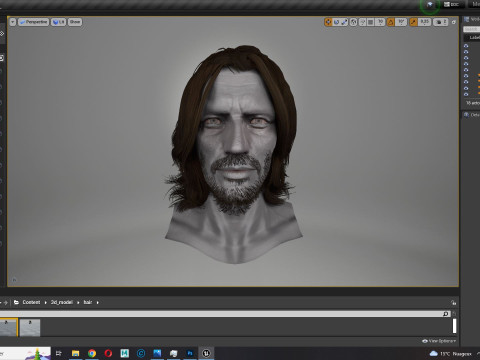Open the weather widget in the taskbar
The image size is (480, 360).
(x=451, y=354)
